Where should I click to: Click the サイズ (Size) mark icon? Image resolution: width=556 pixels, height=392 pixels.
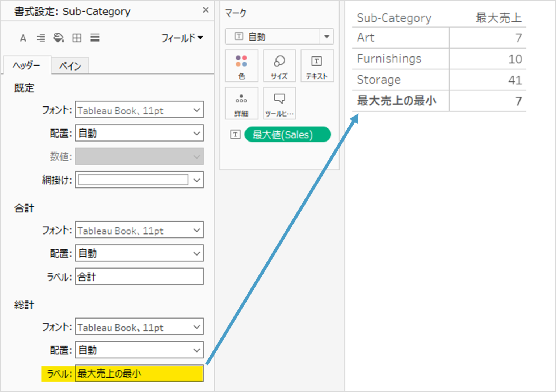[x=279, y=66]
